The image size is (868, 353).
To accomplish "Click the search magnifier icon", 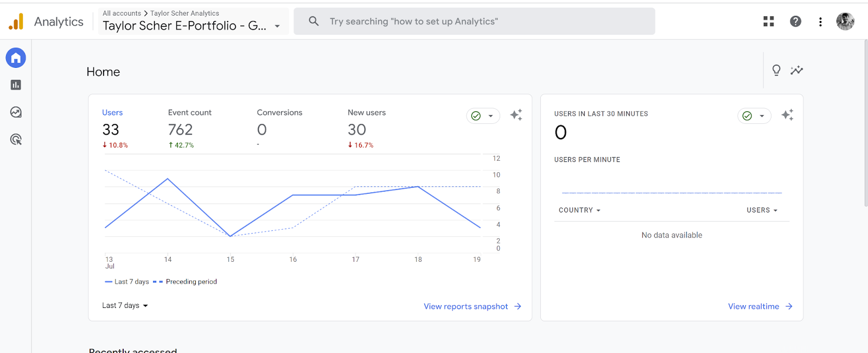I will [314, 21].
